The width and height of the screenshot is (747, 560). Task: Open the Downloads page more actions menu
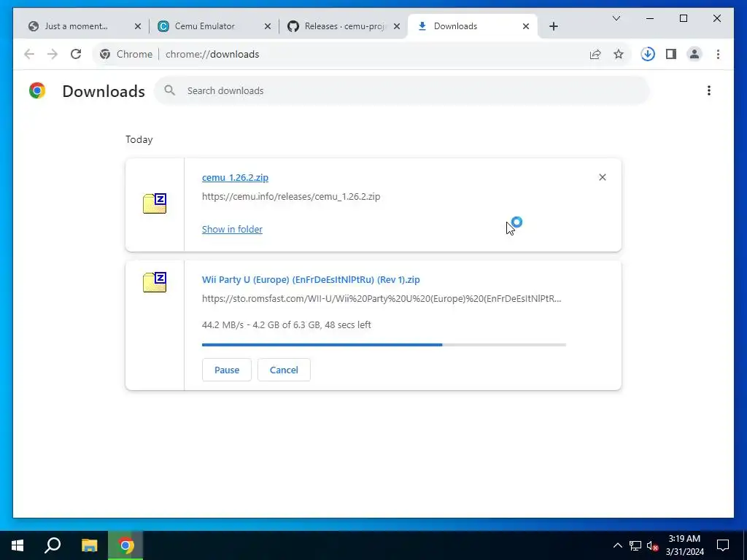pyautogui.click(x=709, y=90)
